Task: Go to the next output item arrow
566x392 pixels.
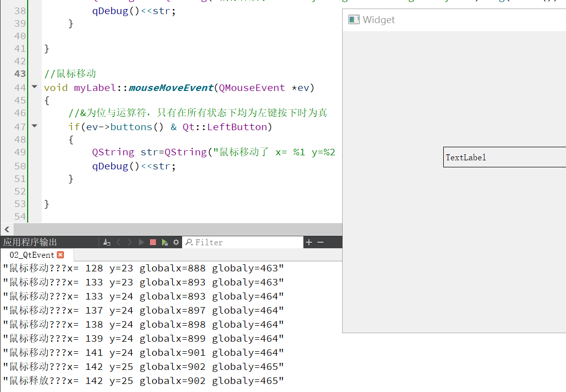Action: [130, 242]
